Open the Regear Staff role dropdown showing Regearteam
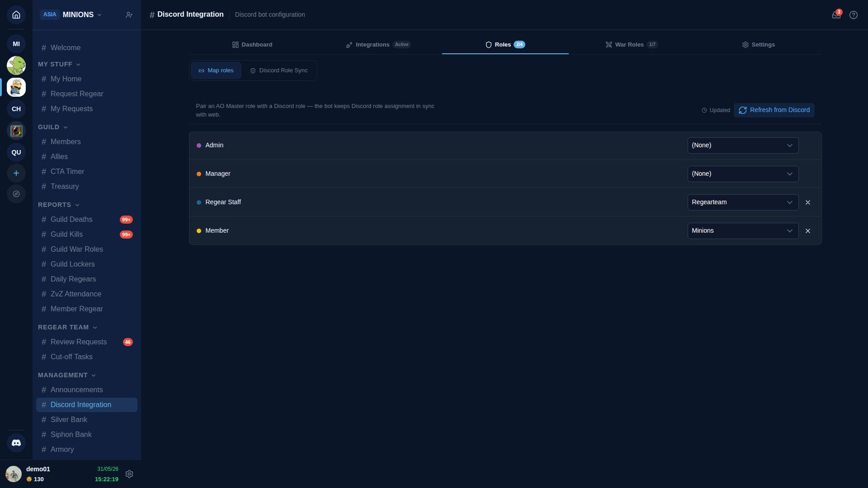This screenshot has width=868, height=488. 743,202
